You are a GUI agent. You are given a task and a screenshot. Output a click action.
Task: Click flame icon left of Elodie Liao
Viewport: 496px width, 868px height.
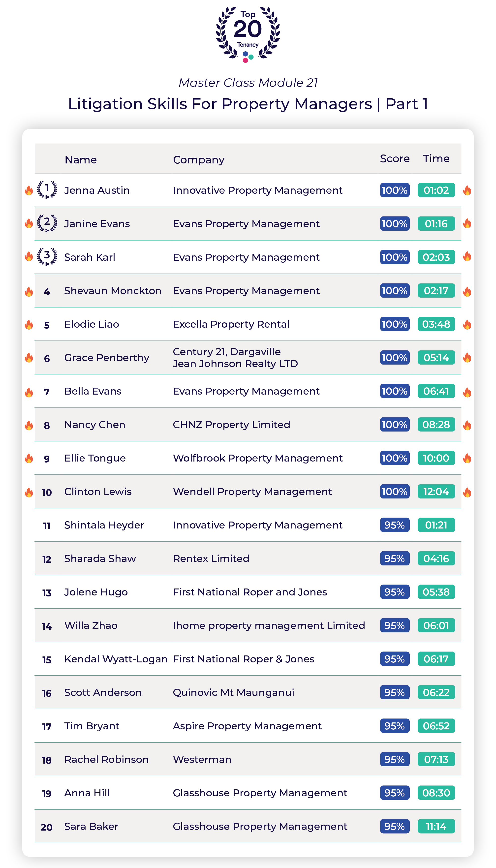(29, 325)
